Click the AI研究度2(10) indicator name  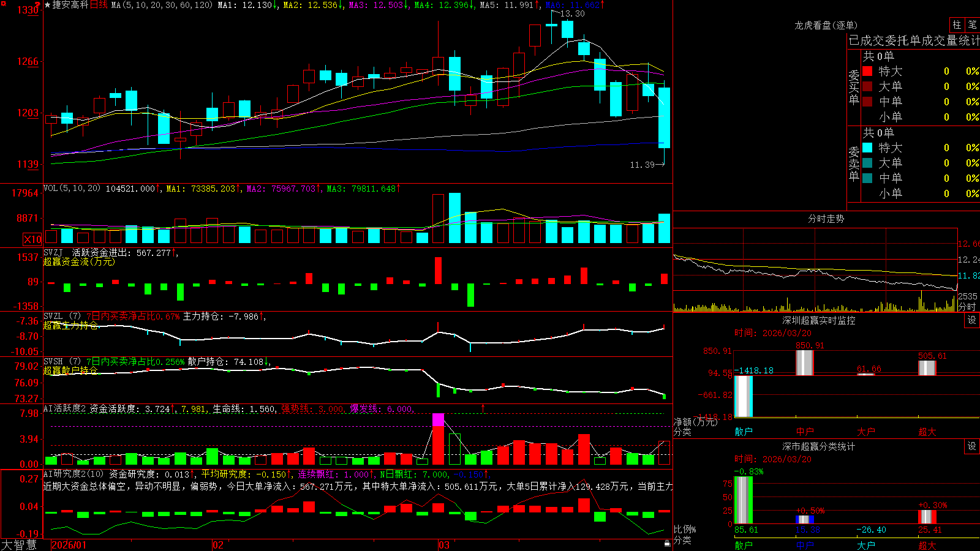click(73, 474)
